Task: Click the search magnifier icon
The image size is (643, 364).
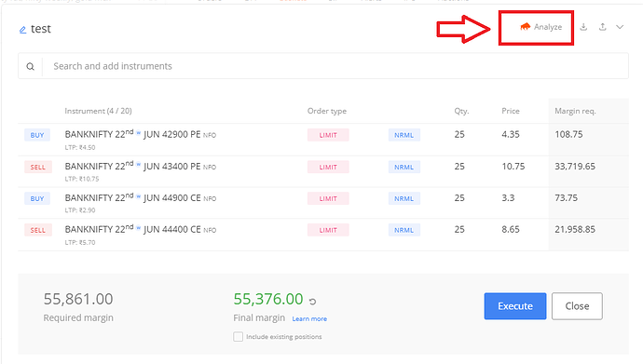Action: [31, 66]
